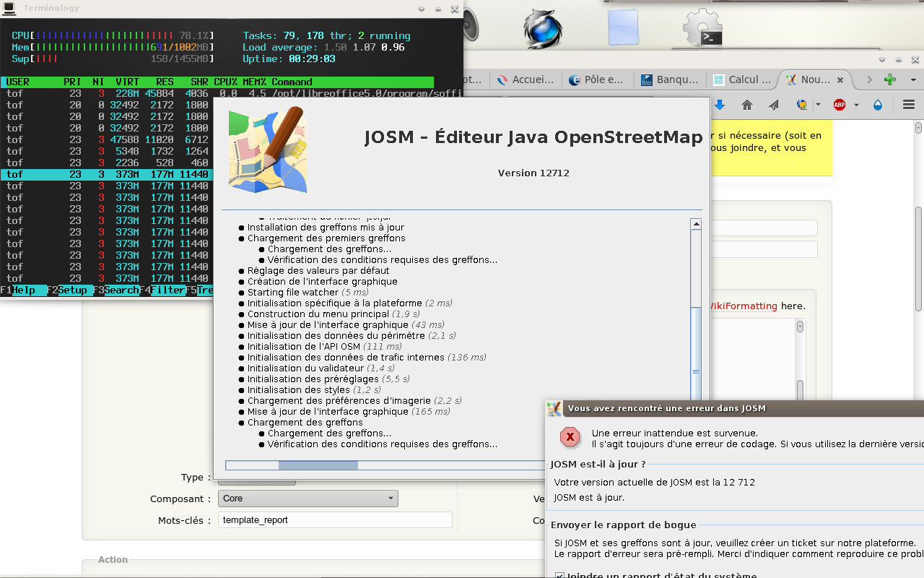Select the libreoffice5.0 process row in htop
Screen dimensions: 924x578
[x=231, y=93]
